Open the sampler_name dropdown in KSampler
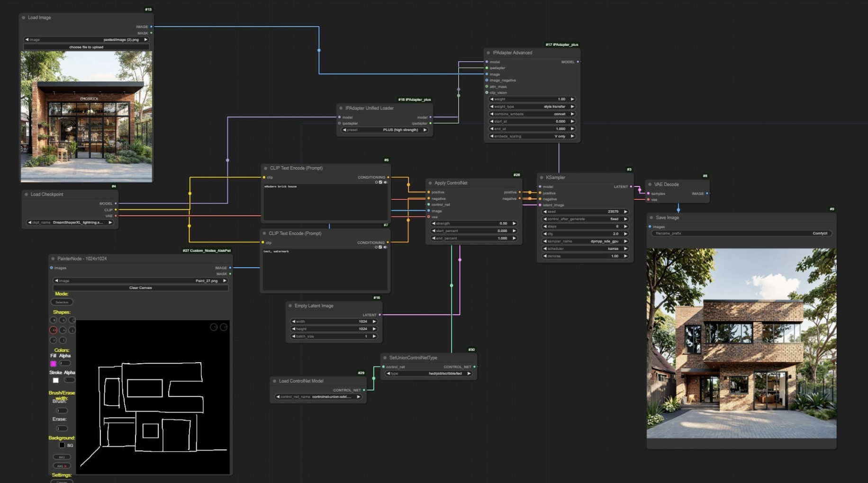868x483 pixels. pyautogui.click(x=585, y=241)
